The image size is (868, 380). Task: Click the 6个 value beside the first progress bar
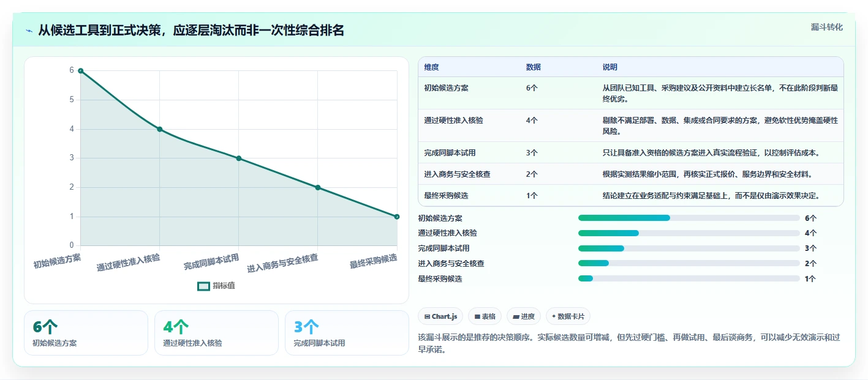point(811,218)
